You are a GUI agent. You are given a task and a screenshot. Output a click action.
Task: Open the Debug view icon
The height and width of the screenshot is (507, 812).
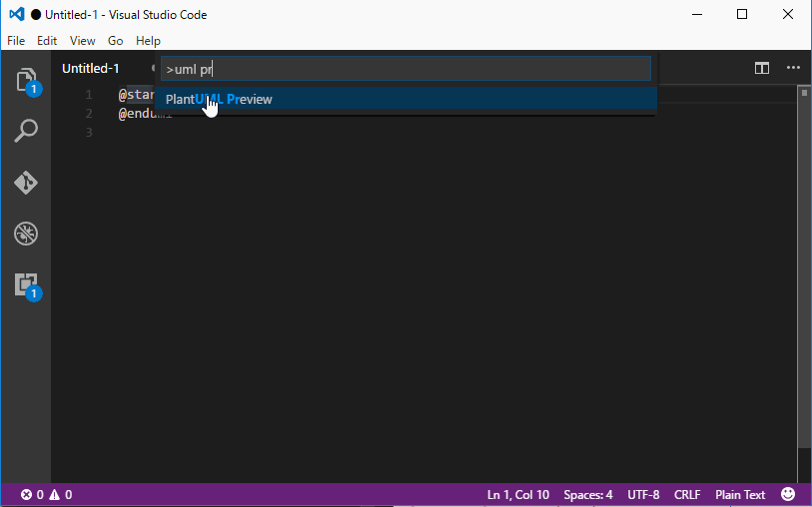(26, 234)
